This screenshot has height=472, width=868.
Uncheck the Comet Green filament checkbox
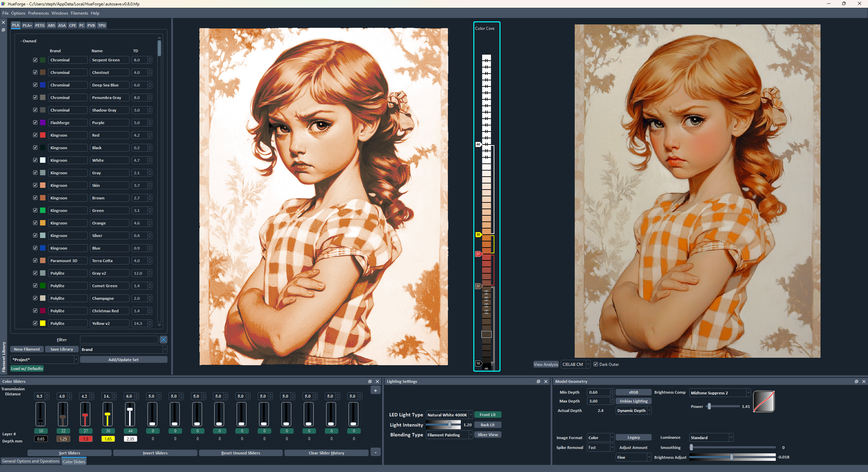pyautogui.click(x=35, y=286)
